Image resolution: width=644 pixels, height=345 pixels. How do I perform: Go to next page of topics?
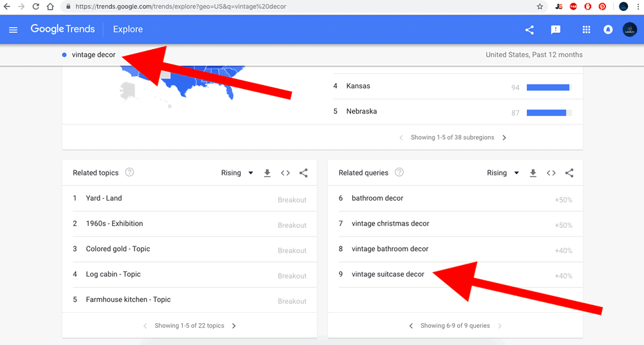[234, 326]
